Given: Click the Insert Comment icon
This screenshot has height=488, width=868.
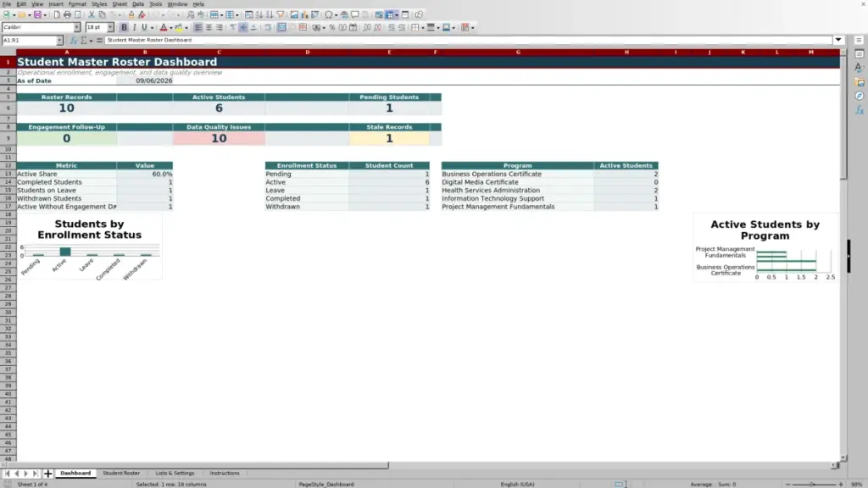Looking at the screenshot, I should point(355,14).
